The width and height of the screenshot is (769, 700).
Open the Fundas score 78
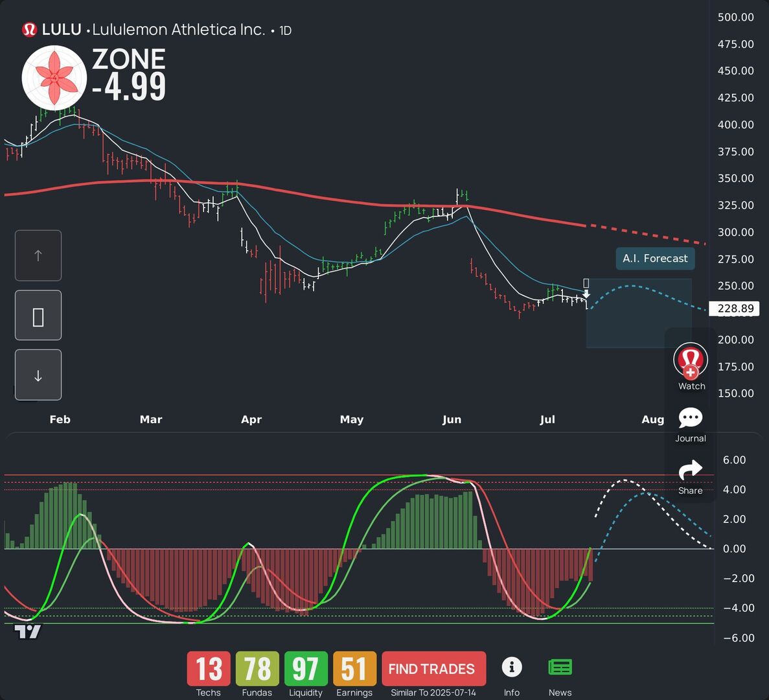(x=257, y=668)
